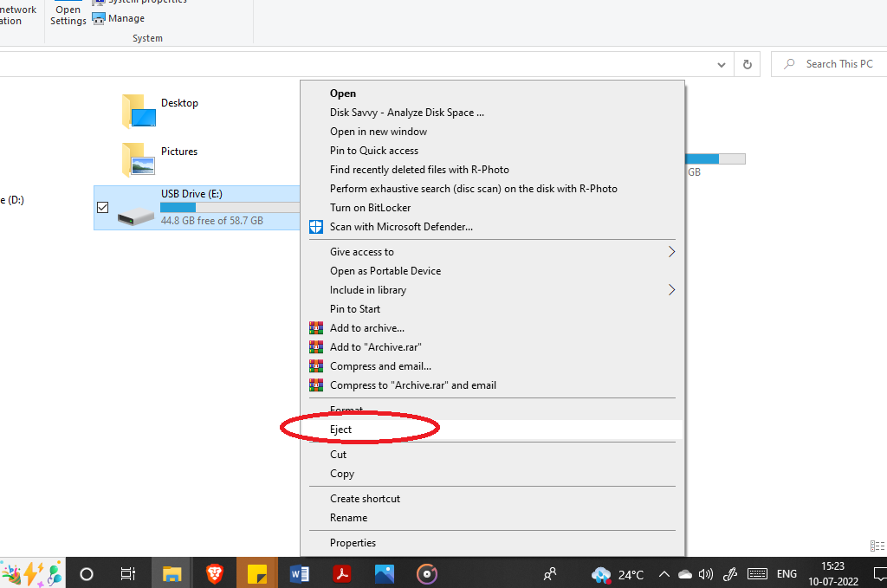Click the Scan with Microsoft Defender shield icon
The image size is (887, 588).
(x=315, y=227)
